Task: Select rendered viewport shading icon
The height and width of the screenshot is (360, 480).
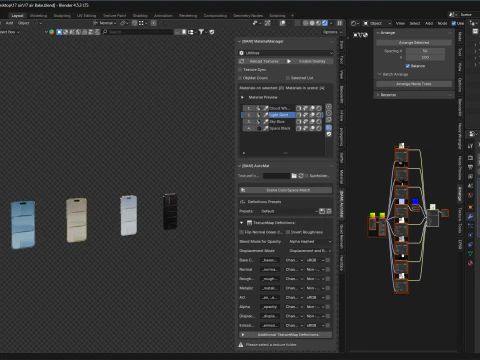Action: 325,23
